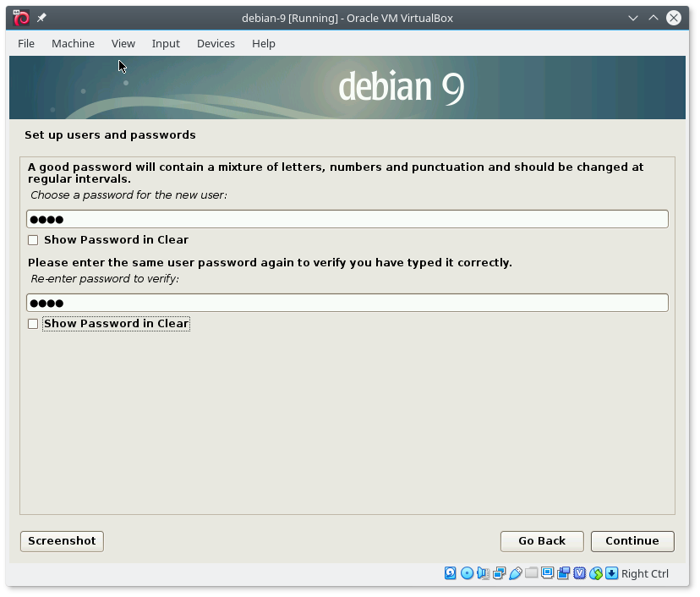
Task: Click the audio speaker status icon
Action: point(483,573)
